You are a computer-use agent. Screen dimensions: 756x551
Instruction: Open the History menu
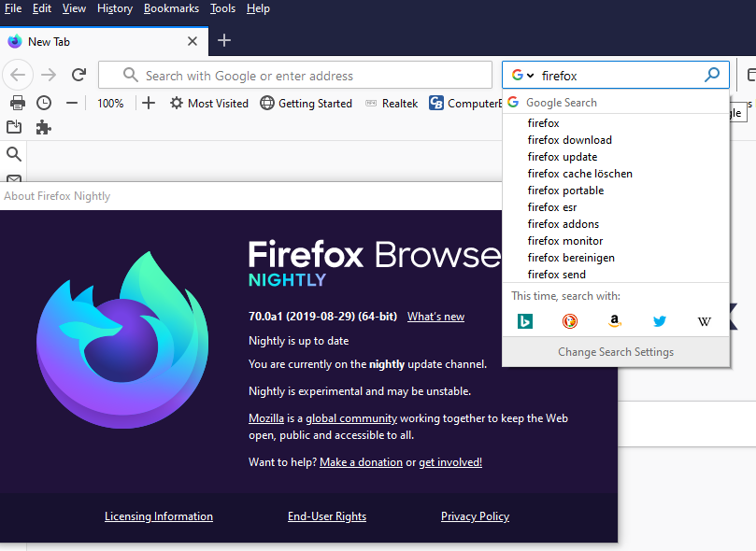[114, 8]
